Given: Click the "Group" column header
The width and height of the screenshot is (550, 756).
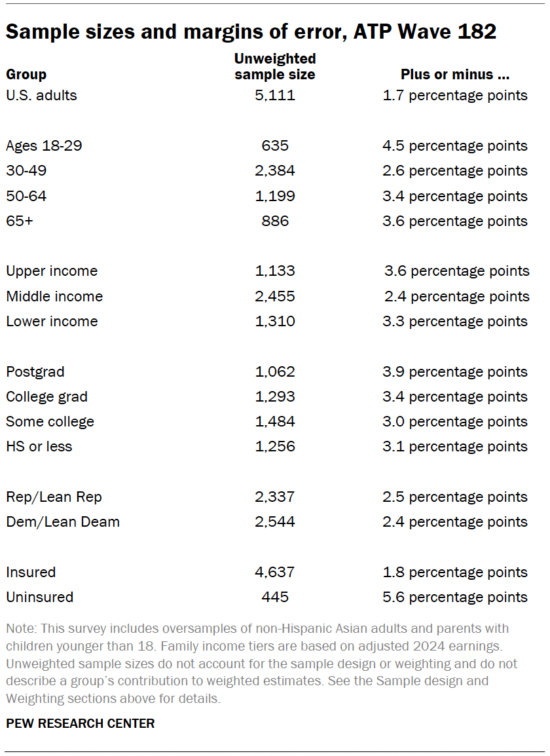Looking at the screenshot, I should tap(26, 74).
